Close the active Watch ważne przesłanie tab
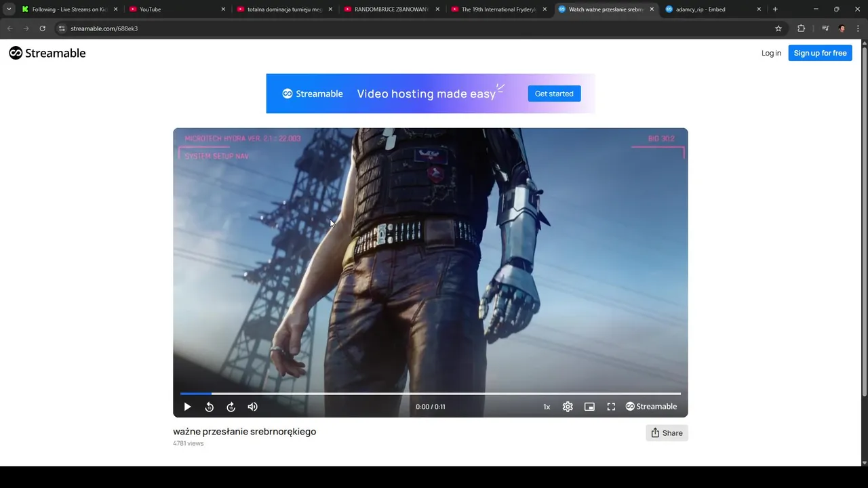Viewport: 868px width, 488px height. click(x=652, y=9)
